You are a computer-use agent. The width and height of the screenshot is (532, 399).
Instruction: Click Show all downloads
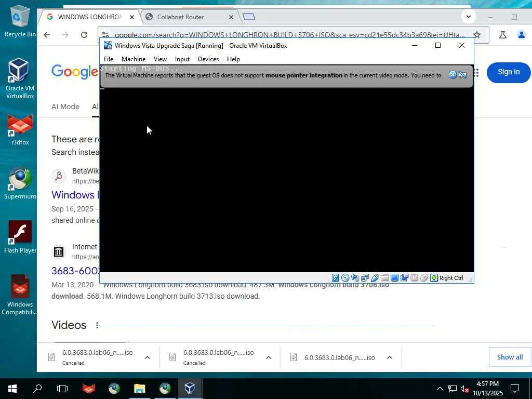(x=510, y=357)
